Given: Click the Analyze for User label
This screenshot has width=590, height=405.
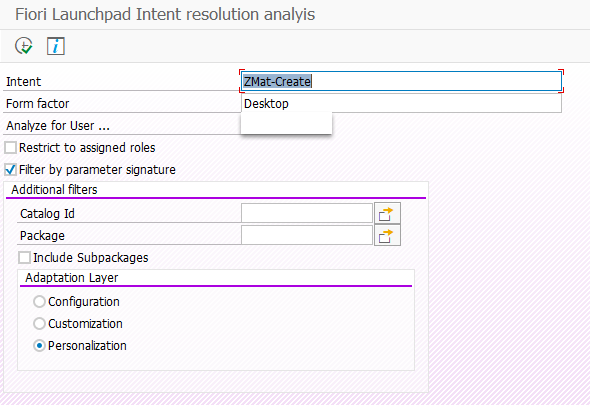Looking at the screenshot, I should (x=58, y=126).
